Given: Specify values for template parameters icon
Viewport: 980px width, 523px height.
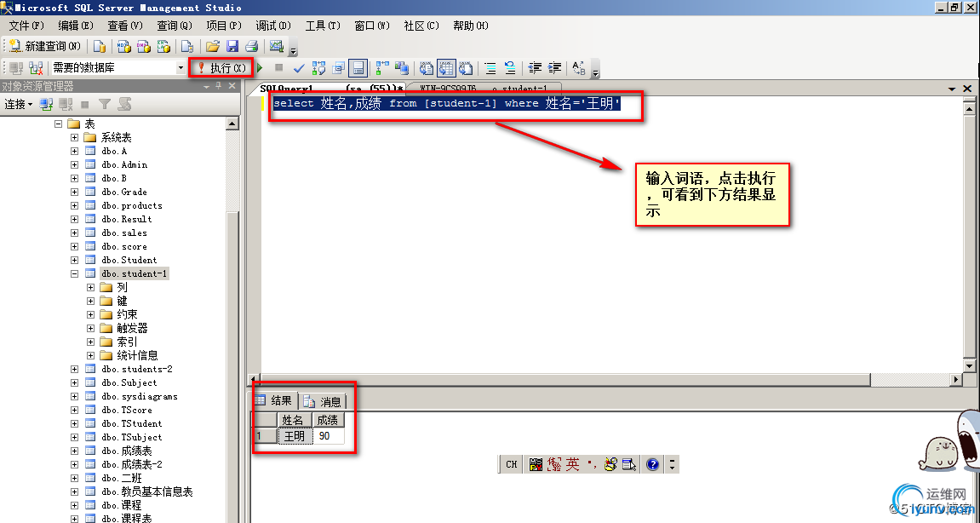Looking at the screenshot, I should 579,67.
